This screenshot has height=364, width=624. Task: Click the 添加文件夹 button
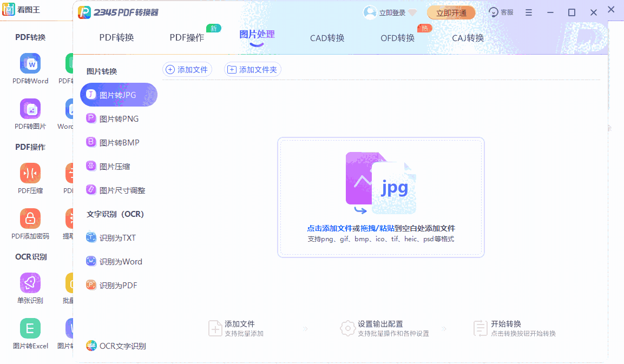point(252,69)
